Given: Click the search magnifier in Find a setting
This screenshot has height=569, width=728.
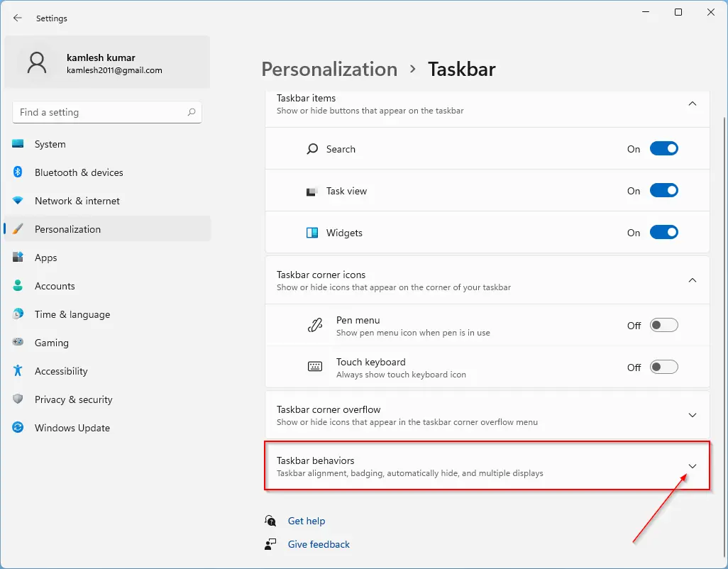Looking at the screenshot, I should click(192, 112).
